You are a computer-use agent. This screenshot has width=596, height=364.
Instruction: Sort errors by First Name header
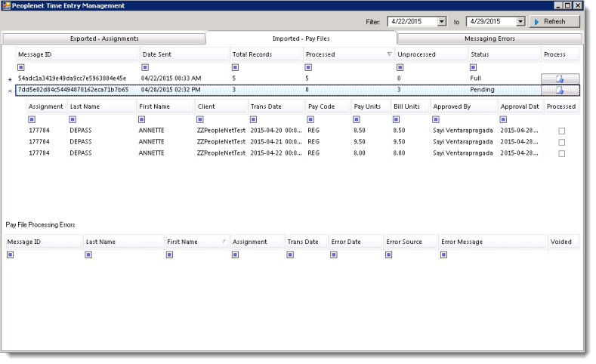pyautogui.click(x=197, y=242)
